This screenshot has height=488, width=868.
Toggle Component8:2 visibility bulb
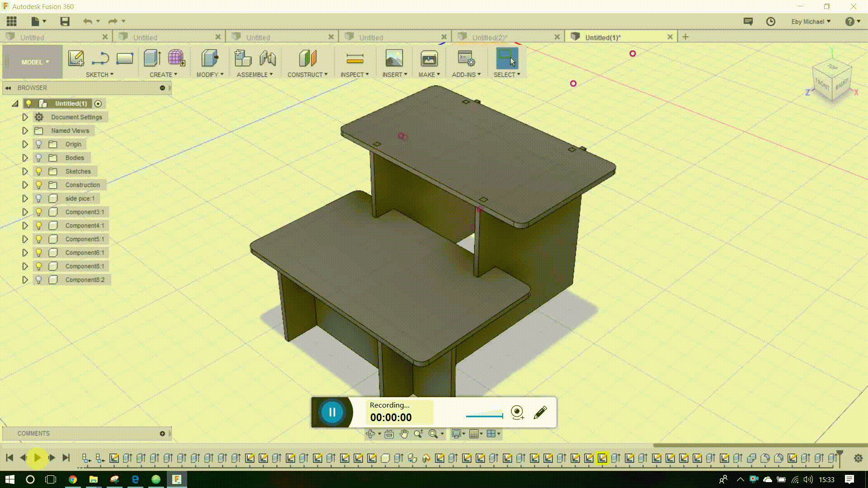point(39,280)
